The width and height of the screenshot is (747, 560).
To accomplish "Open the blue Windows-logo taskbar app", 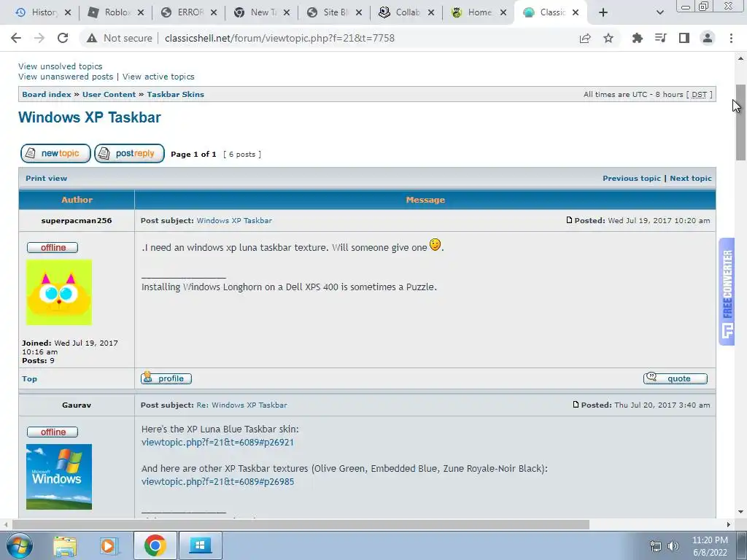I will [200, 545].
